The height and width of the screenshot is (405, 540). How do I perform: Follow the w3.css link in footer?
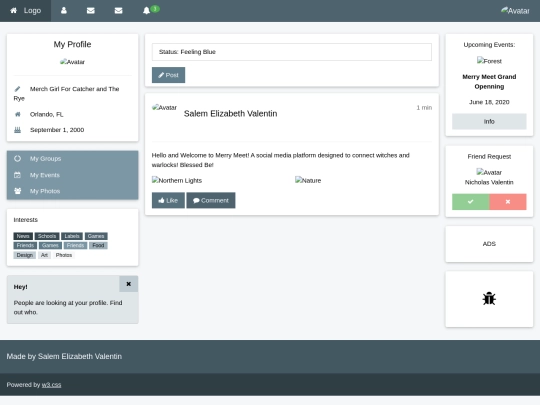(x=51, y=385)
